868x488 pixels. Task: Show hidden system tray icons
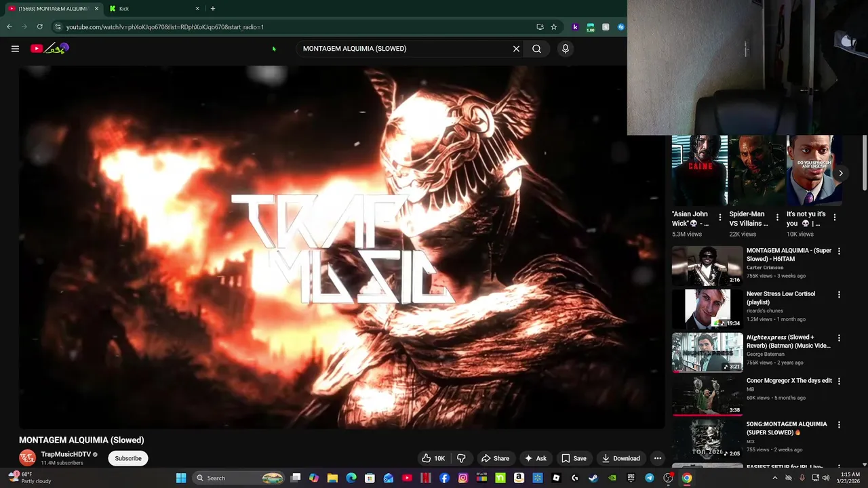[775, 478]
